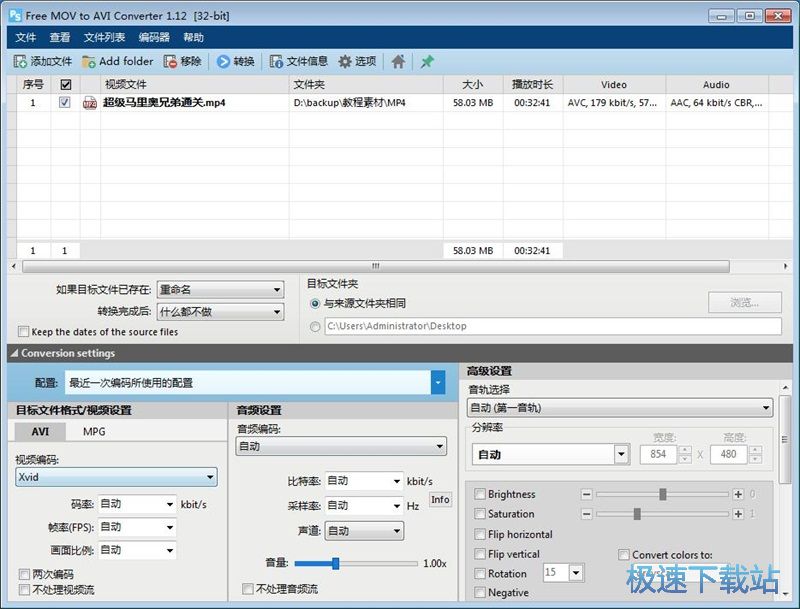Open File Info from the toolbar
Image resolution: width=800 pixels, height=609 pixels.
(277, 61)
